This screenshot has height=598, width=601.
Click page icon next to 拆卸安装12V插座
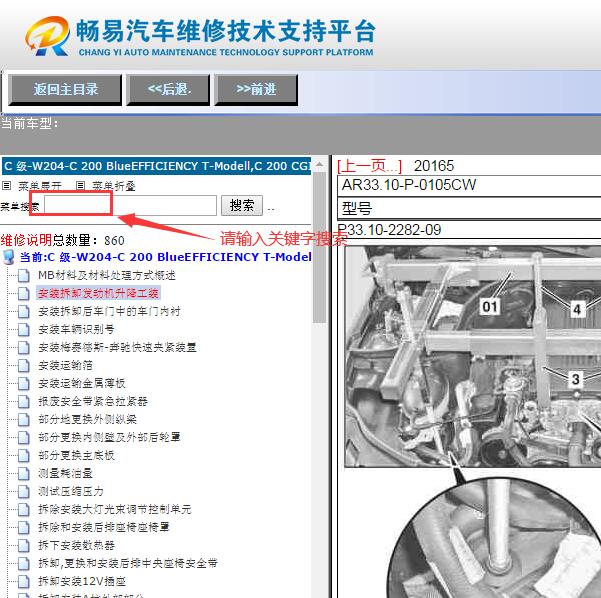tap(24, 582)
